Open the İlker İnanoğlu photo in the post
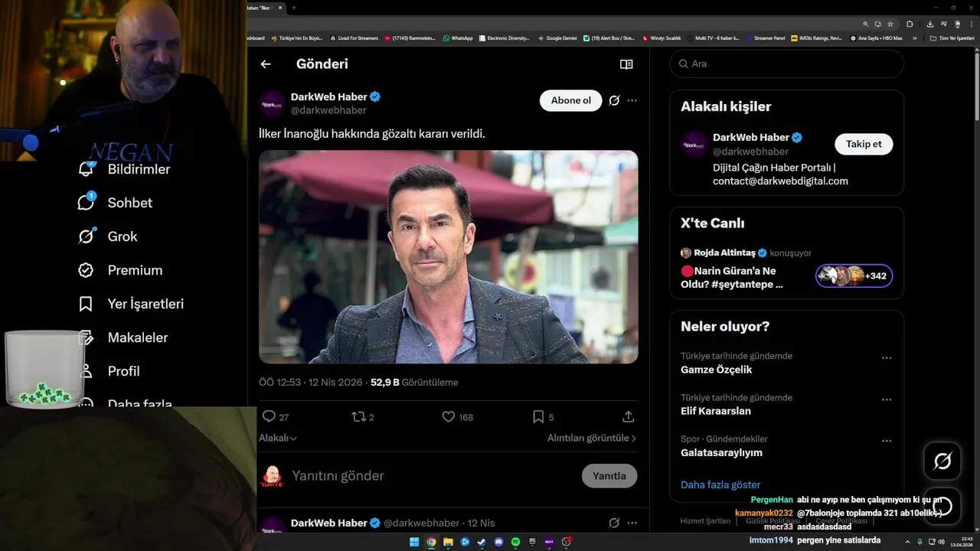 coord(448,256)
